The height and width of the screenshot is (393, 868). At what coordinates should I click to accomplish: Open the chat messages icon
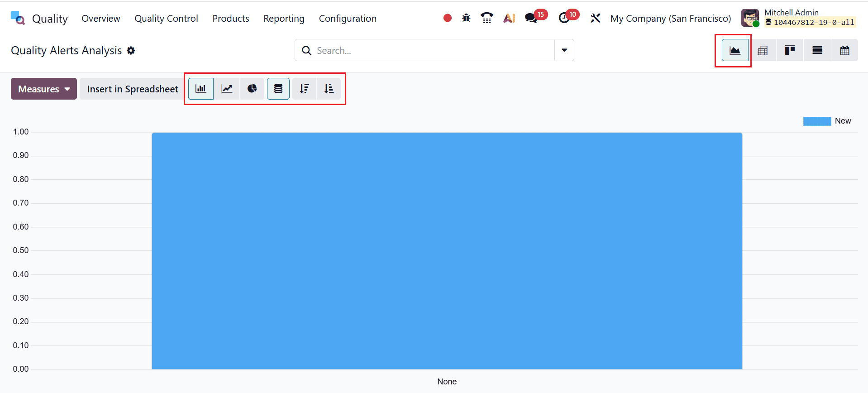tap(531, 18)
